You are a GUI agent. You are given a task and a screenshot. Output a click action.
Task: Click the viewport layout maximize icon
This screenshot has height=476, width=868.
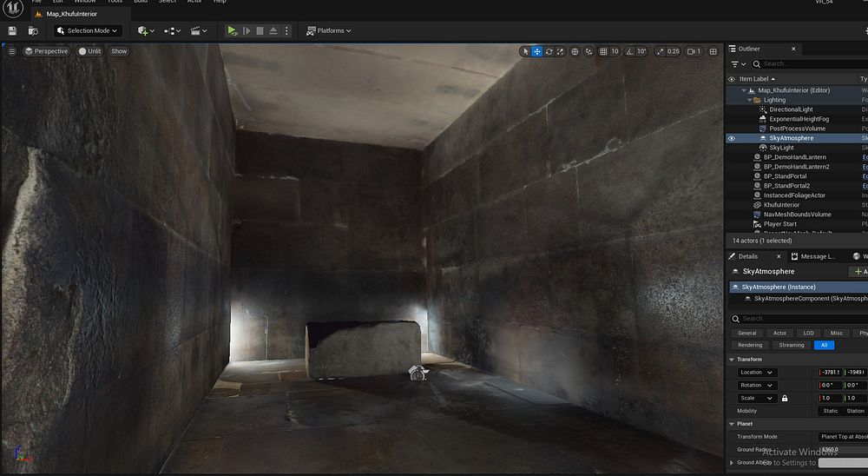click(713, 51)
